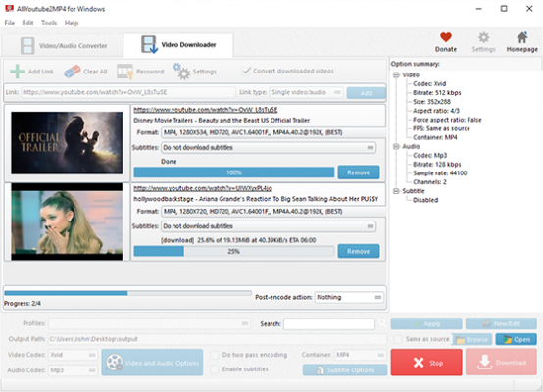Click the Add Link plus icon
Image resolution: width=543 pixels, height=392 pixels.
click(17, 72)
